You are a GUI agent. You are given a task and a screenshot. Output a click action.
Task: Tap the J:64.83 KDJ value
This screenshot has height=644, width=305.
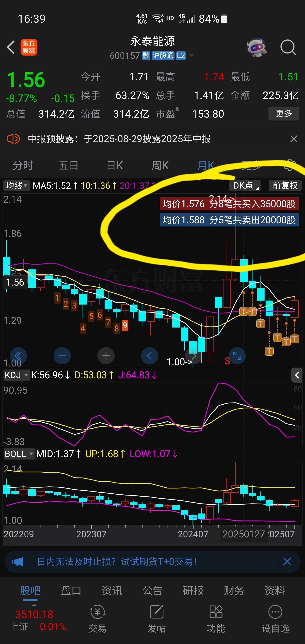[x=137, y=375]
